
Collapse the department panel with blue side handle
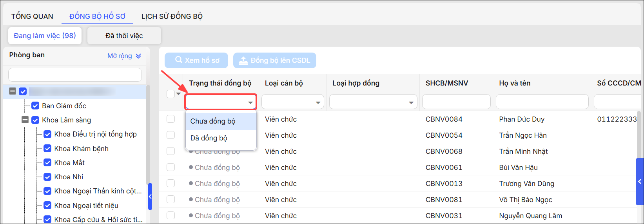click(150, 197)
